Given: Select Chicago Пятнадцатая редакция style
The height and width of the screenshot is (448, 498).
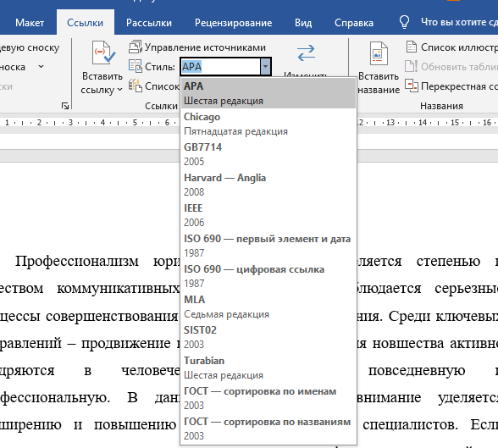Looking at the screenshot, I should (x=268, y=124).
